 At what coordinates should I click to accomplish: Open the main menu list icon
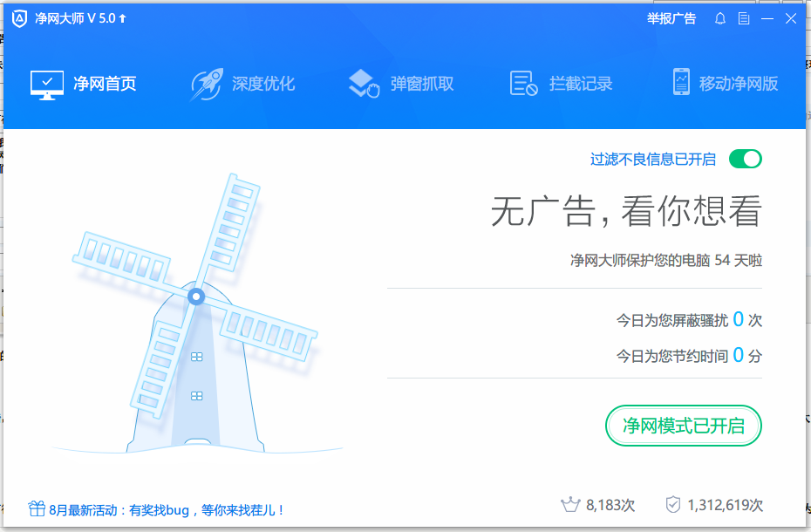744,18
